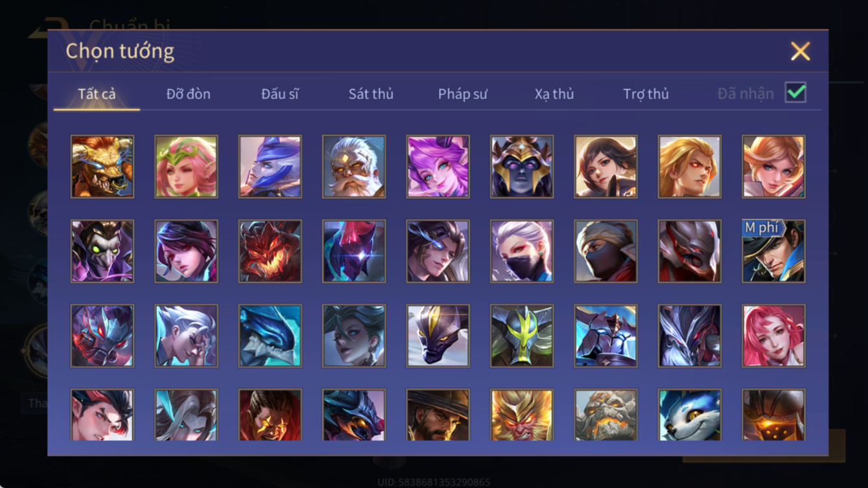Select the pink-haired woman hero portrait
868x488 pixels.
774,336
